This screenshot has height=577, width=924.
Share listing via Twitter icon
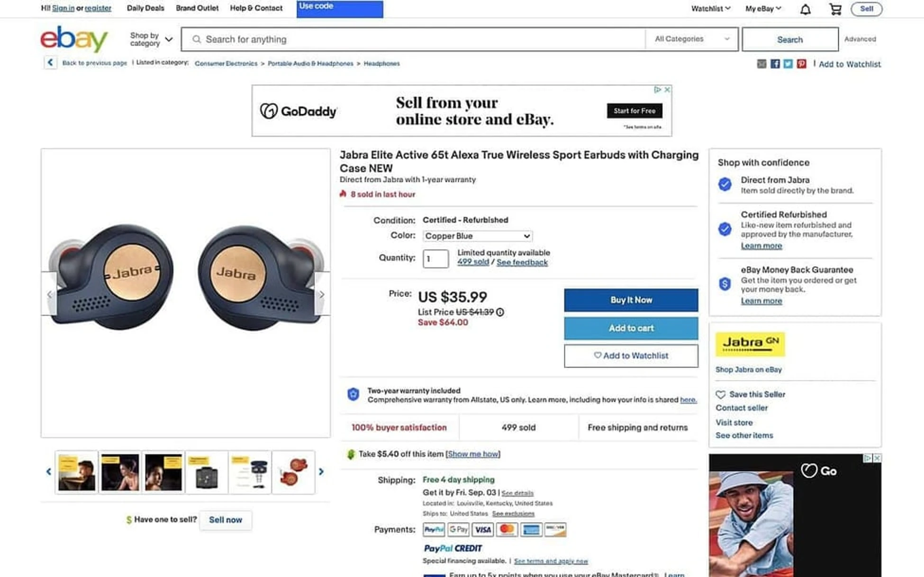pyautogui.click(x=788, y=64)
